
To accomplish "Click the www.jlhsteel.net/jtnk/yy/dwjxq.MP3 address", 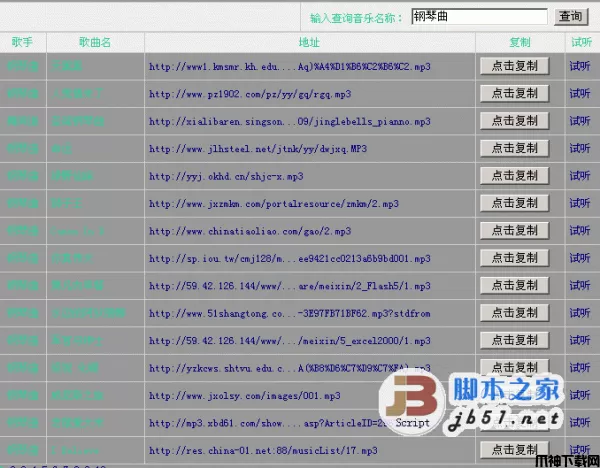I will pos(258,149).
